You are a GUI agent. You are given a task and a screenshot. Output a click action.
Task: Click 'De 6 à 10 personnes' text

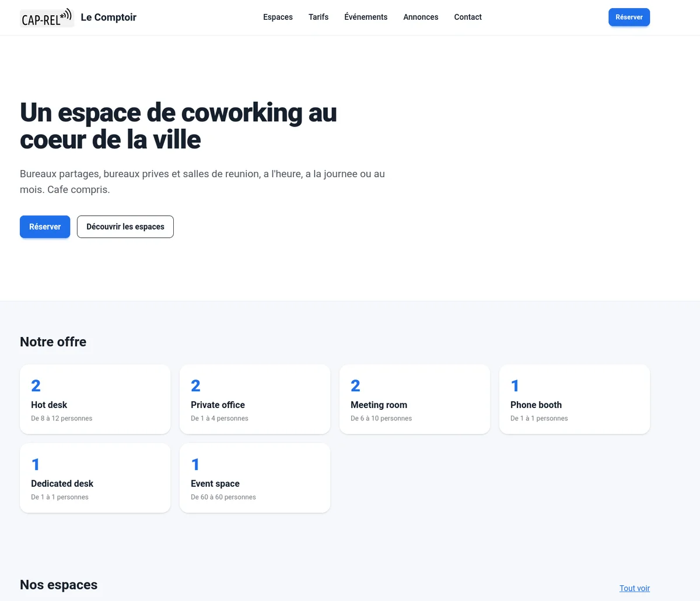381,419
